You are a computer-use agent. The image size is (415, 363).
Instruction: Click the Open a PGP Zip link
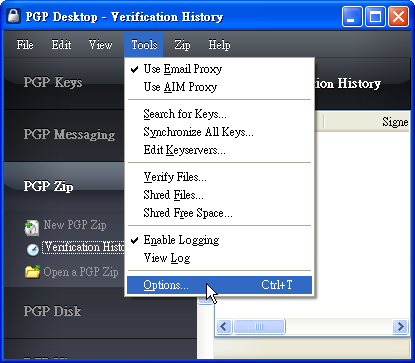pyautogui.click(x=81, y=272)
